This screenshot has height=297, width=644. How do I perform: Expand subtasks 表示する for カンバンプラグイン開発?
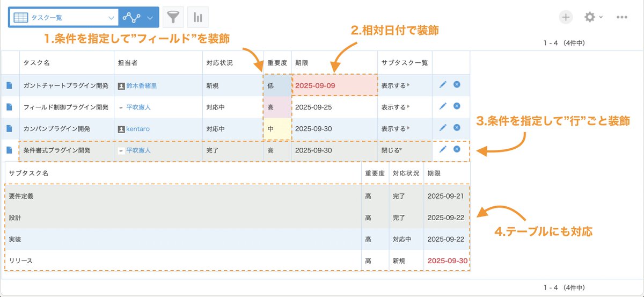pyautogui.click(x=395, y=129)
